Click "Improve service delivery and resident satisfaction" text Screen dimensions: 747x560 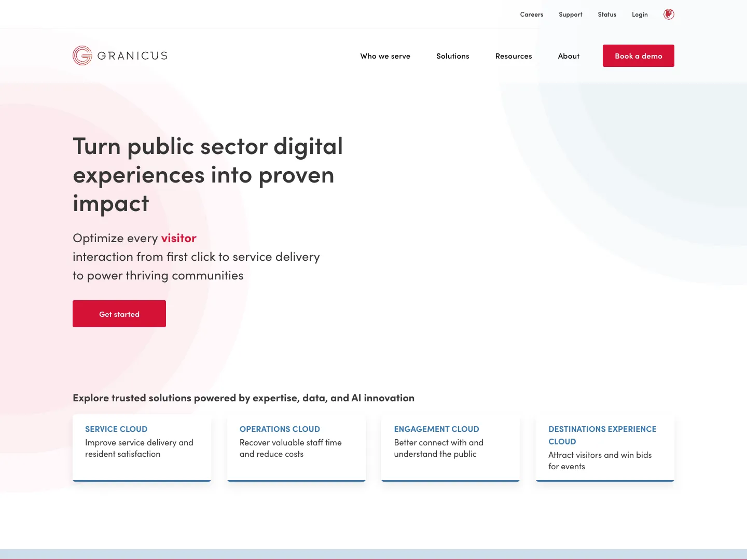139,448
